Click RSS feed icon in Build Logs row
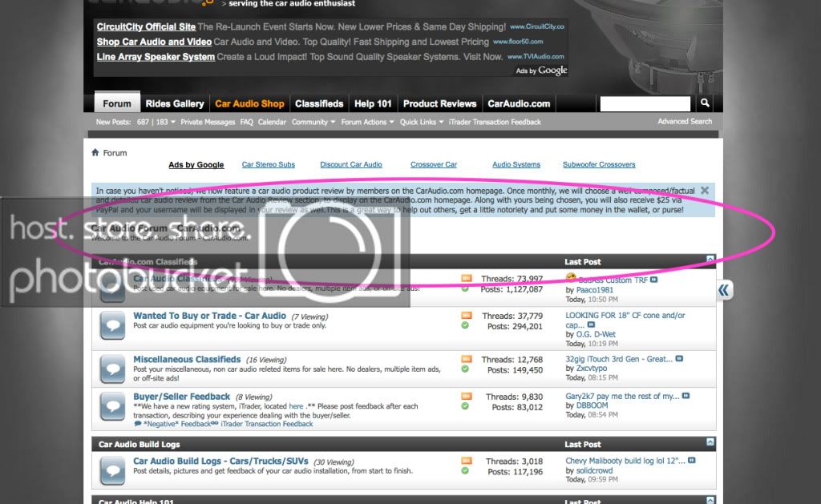This screenshot has height=504, width=821. [x=466, y=461]
